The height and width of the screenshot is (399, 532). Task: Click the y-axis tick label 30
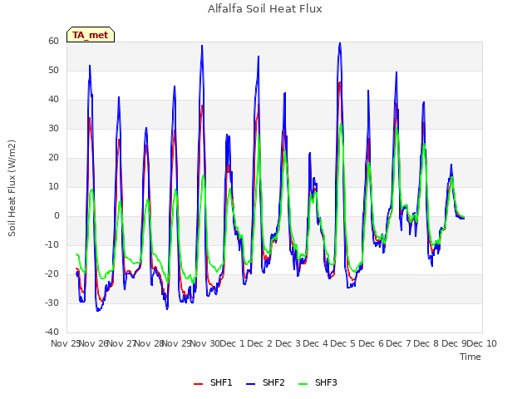point(53,129)
